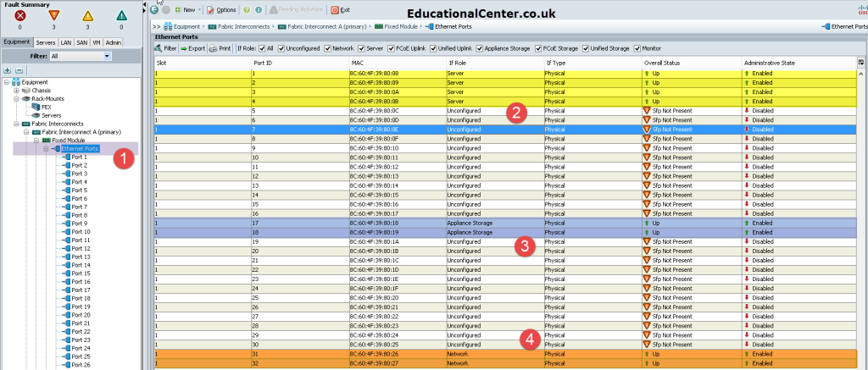The image size is (868, 370).
Task: Click the FEX icon in tree
Action: [36, 108]
